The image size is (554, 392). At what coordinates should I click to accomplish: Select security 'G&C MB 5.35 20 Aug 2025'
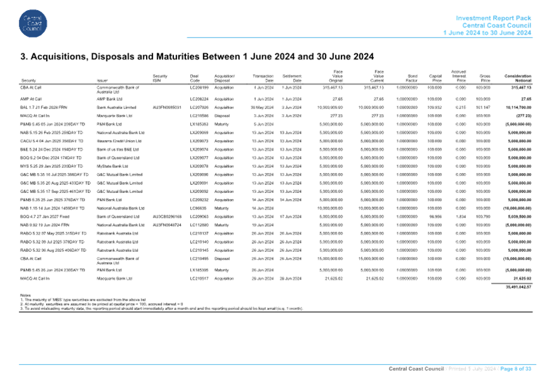tap(55, 183)
